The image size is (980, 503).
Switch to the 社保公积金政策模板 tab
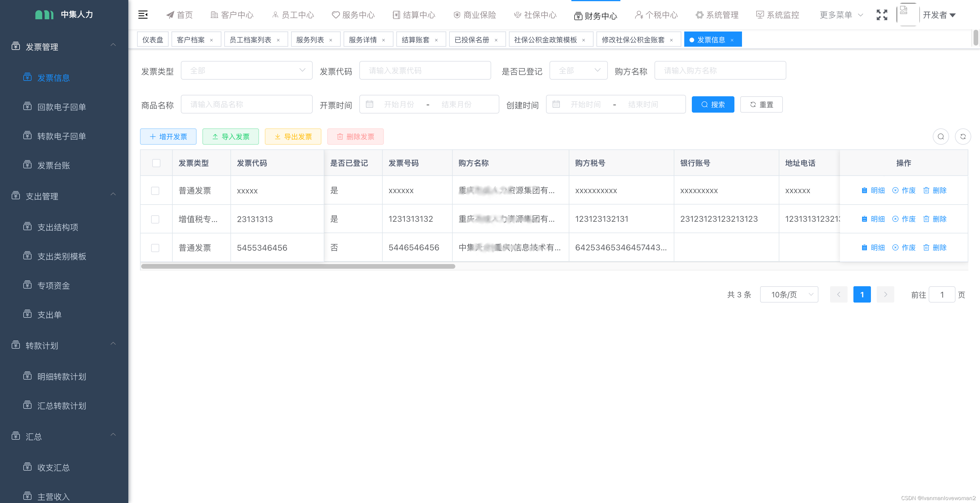pos(551,40)
